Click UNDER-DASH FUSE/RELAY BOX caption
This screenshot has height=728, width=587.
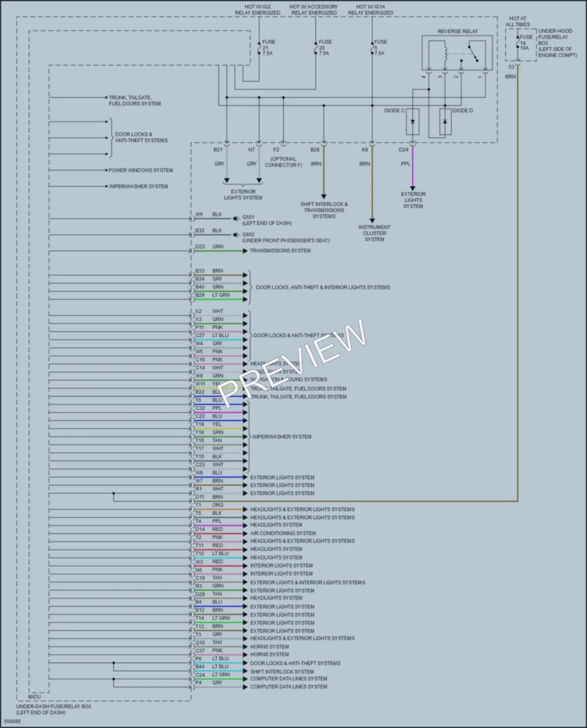point(54,709)
